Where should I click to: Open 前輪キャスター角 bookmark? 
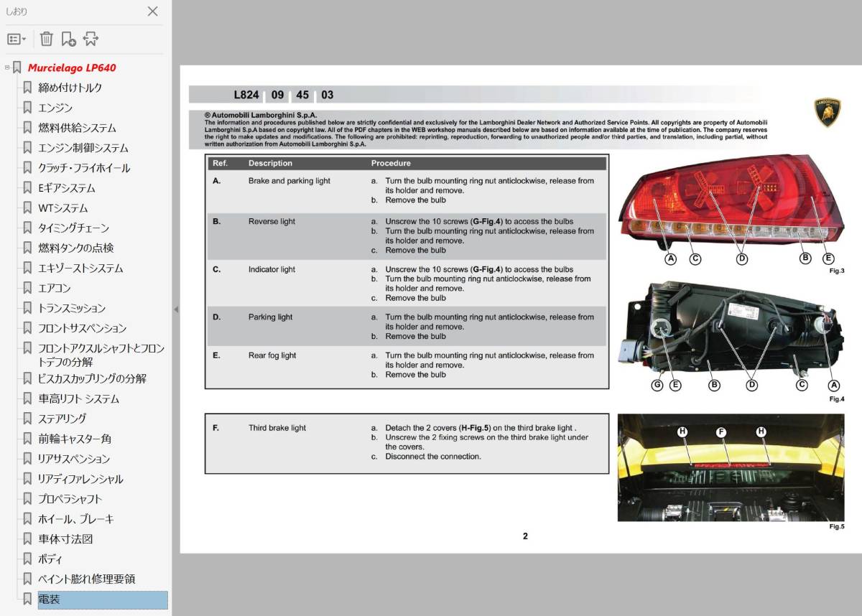pyautogui.click(x=75, y=439)
